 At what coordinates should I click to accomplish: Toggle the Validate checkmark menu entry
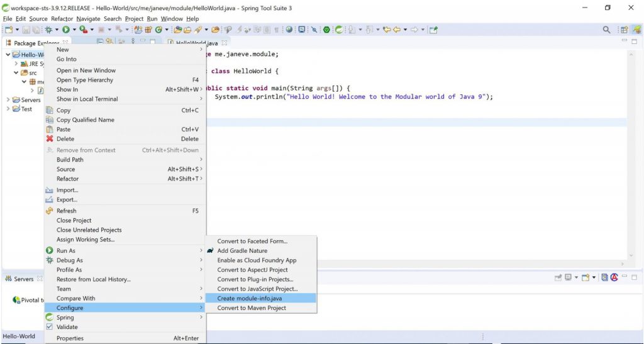[125, 327]
